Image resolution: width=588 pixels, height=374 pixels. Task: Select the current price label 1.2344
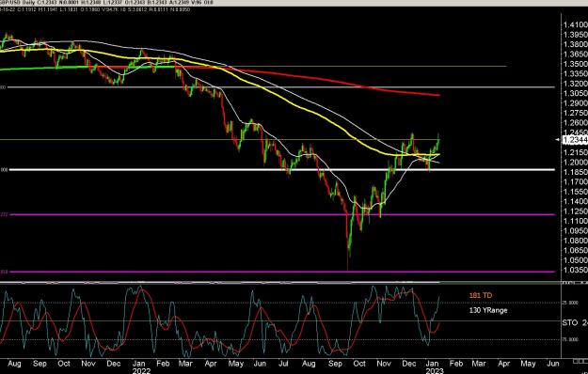(x=575, y=140)
